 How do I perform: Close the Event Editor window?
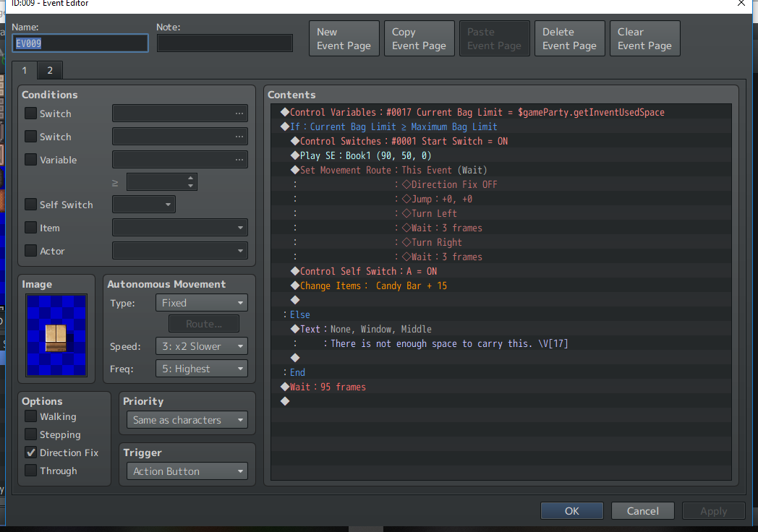741,3
